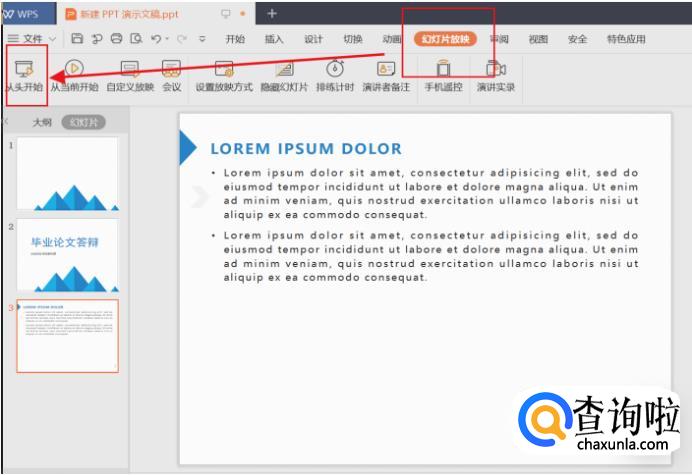Viewport: 692px width, 475px height.
Task: Click the LOREM IPSUM DOLOR slide title
Action: (x=306, y=148)
